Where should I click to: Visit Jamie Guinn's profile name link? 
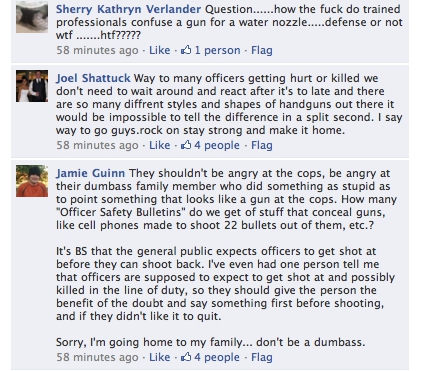pyautogui.click(x=90, y=173)
